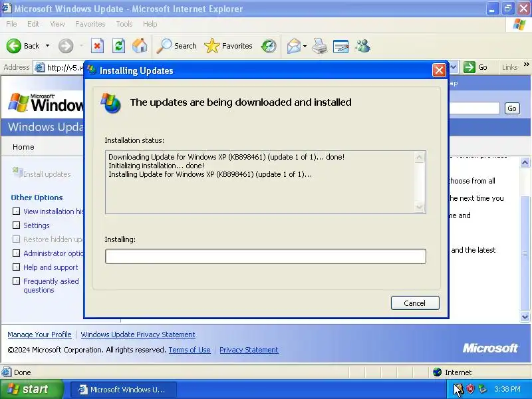Go to the Home page icon

[x=140, y=46]
